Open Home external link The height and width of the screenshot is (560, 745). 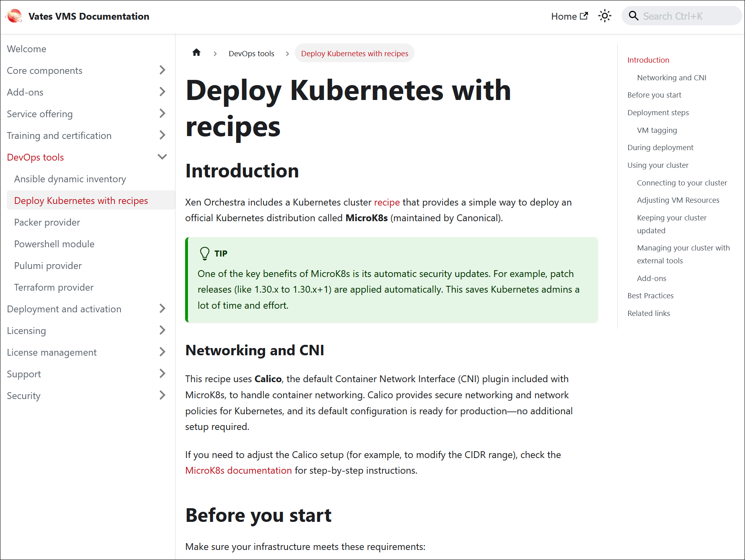click(x=569, y=16)
